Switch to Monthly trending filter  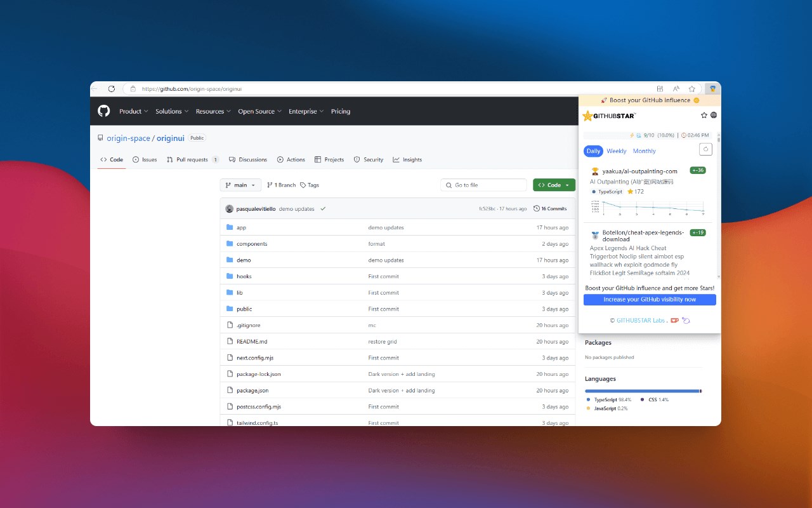645,151
